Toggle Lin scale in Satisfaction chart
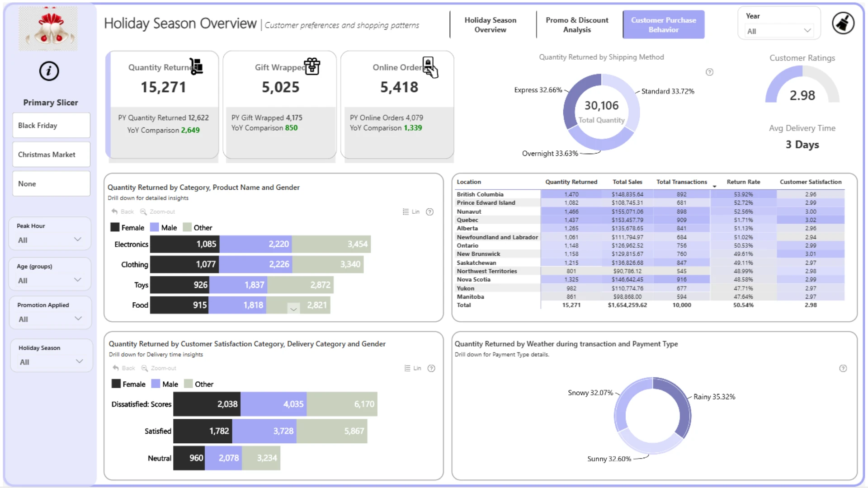 click(412, 368)
